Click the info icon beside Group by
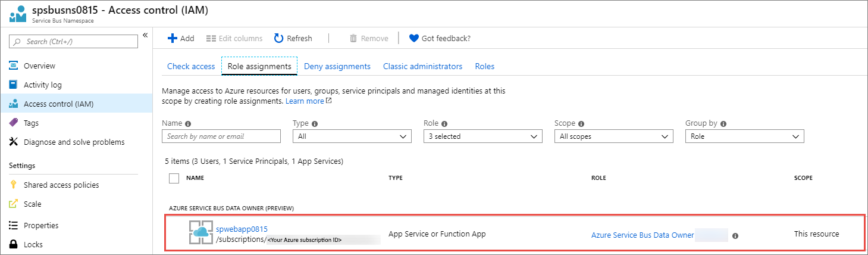Image resolution: width=868 pixels, height=255 pixels. pos(723,124)
